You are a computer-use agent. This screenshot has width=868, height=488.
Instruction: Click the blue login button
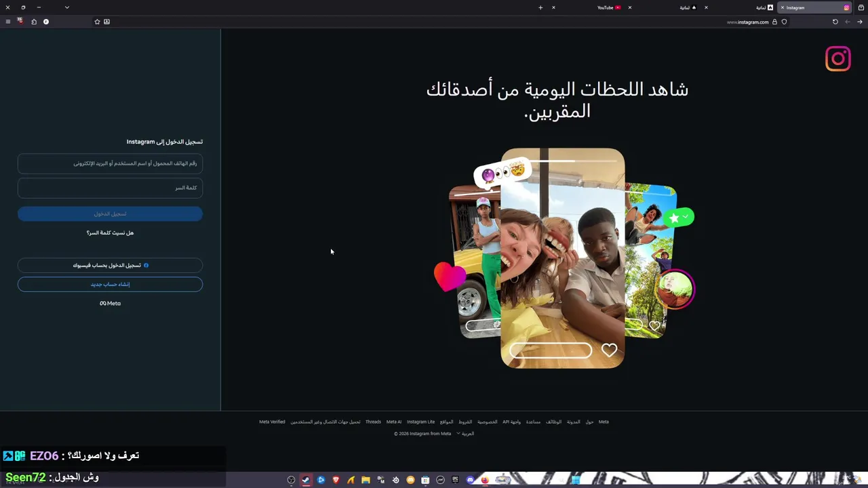pyautogui.click(x=110, y=213)
